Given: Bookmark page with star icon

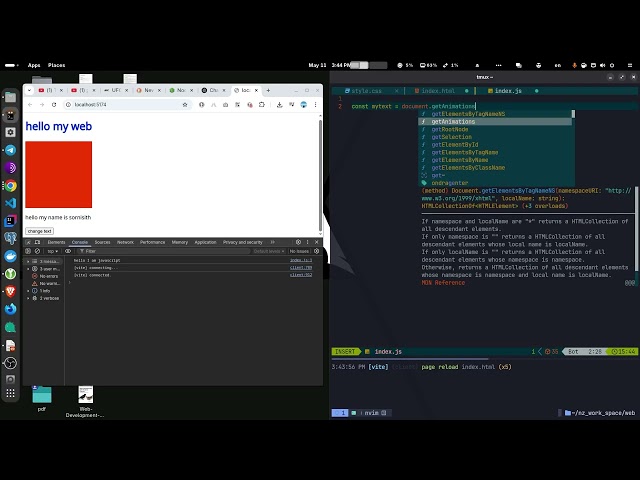Looking at the screenshot, I should [x=185, y=105].
